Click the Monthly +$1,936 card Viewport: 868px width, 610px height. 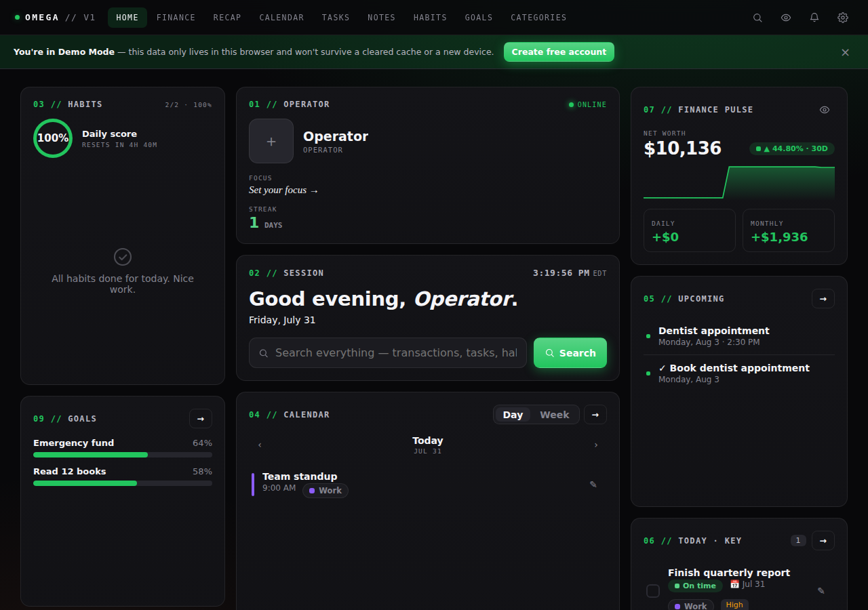point(789,230)
